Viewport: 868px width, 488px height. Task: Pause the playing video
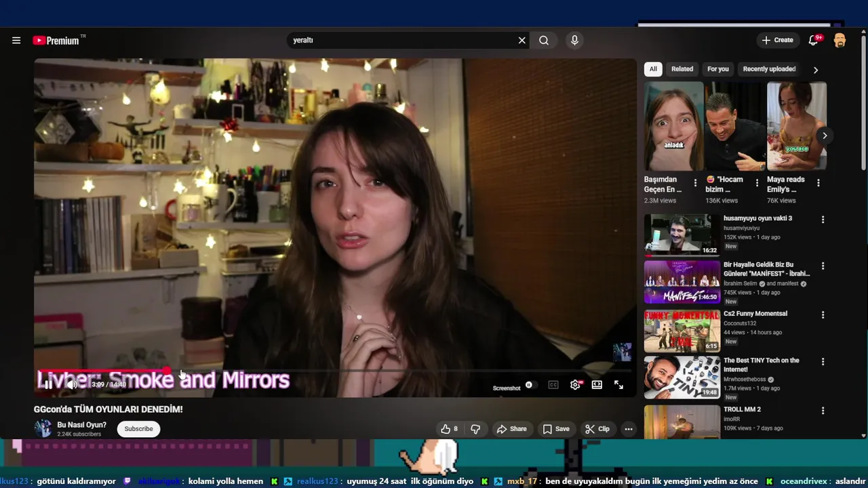click(47, 384)
